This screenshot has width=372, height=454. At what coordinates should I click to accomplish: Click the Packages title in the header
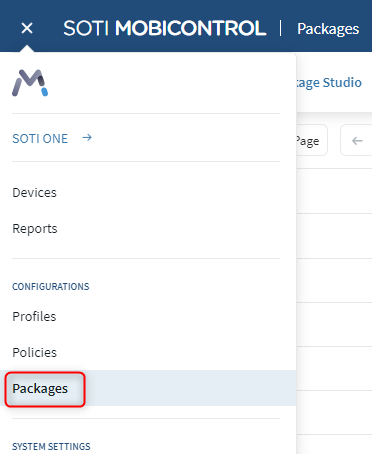pyautogui.click(x=328, y=29)
